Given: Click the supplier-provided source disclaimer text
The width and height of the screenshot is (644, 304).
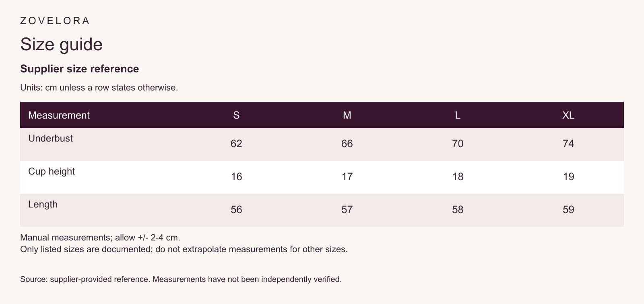Looking at the screenshot, I should (181, 279).
